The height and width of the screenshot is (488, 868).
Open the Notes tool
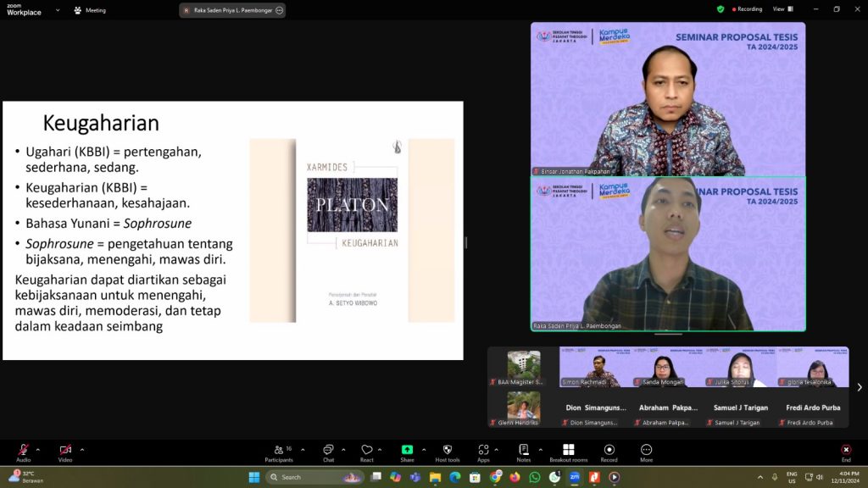pos(524,452)
